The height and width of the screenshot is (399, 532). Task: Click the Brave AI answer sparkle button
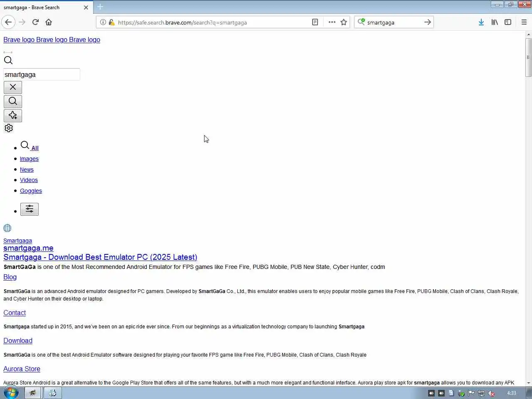pos(13,116)
